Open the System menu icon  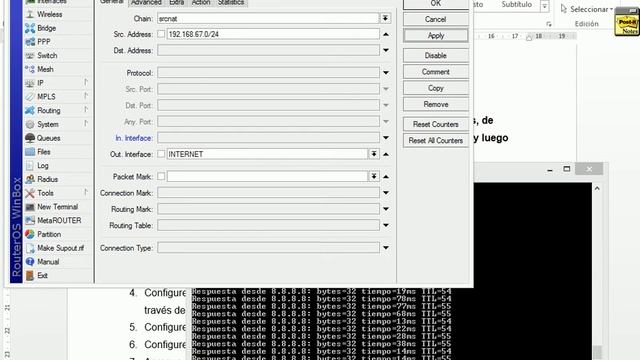30,124
